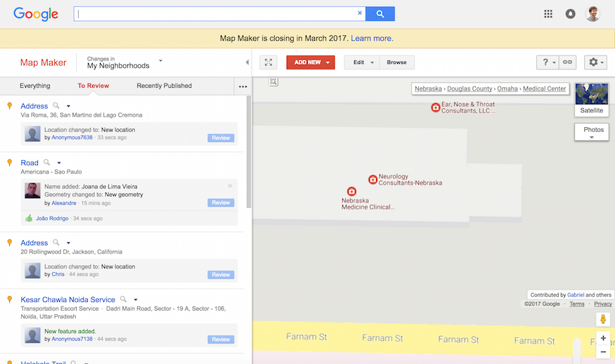Click the Omaha breadcrumb
The height and width of the screenshot is (364, 615).
pyautogui.click(x=507, y=89)
